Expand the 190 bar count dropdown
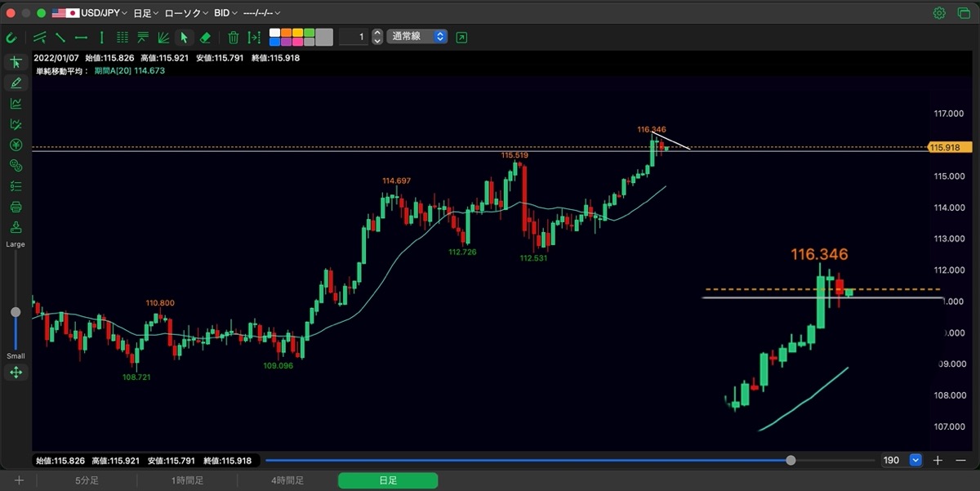The width and height of the screenshot is (980, 491). pyautogui.click(x=915, y=461)
